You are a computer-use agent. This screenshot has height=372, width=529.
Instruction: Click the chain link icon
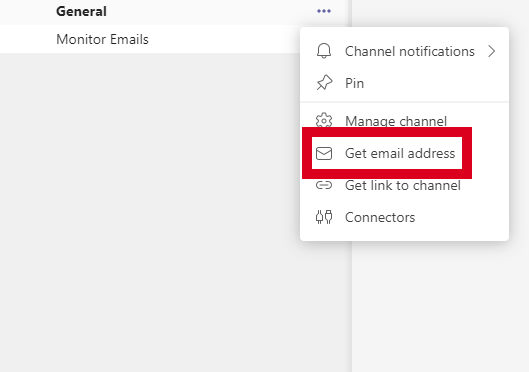click(324, 185)
